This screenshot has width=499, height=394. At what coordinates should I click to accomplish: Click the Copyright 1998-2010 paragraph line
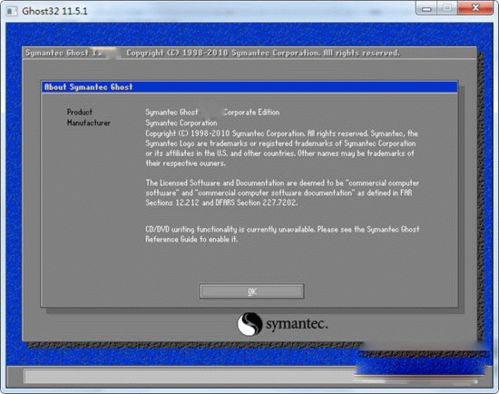[x=282, y=133]
